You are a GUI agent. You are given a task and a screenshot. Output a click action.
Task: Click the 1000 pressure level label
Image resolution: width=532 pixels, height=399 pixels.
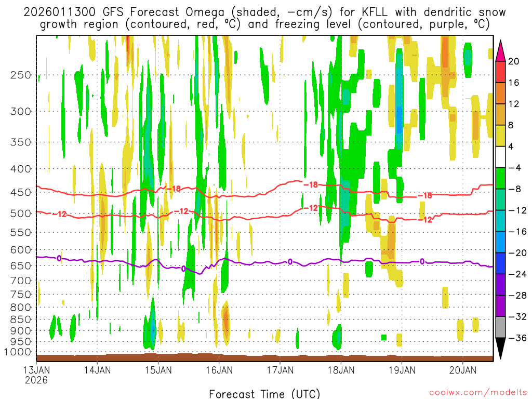18,352
